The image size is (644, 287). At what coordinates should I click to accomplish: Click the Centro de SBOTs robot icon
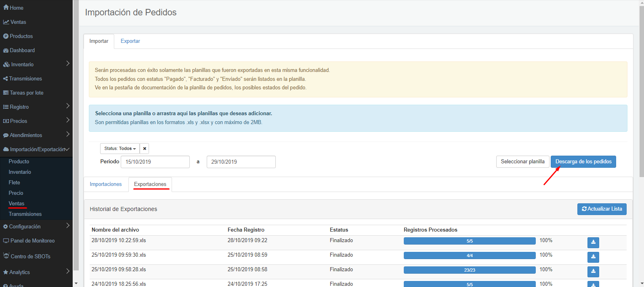click(x=6, y=256)
